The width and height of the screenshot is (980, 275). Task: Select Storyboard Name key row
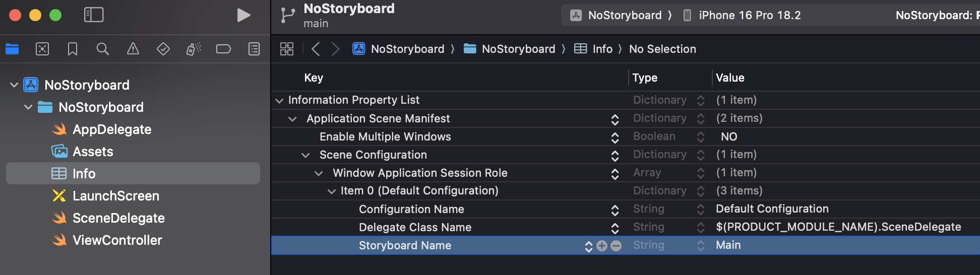click(405, 246)
